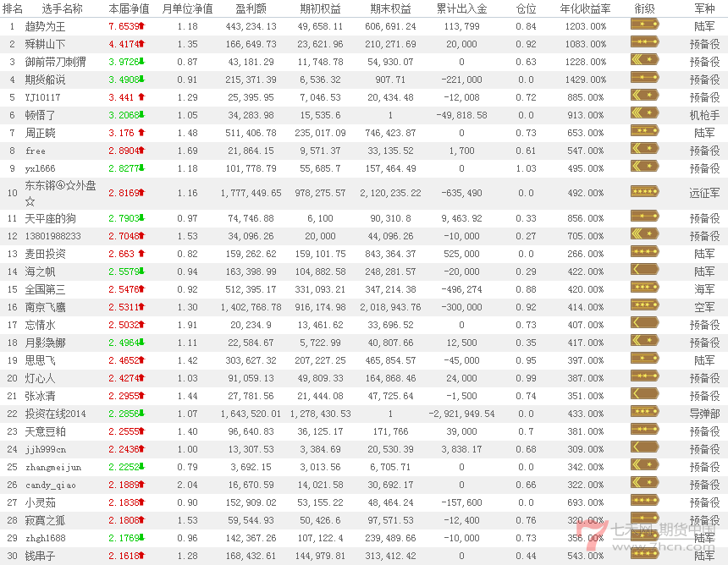Click rank badge icon for 麦田投资
Screen dimensions: 728x565
[645, 252]
